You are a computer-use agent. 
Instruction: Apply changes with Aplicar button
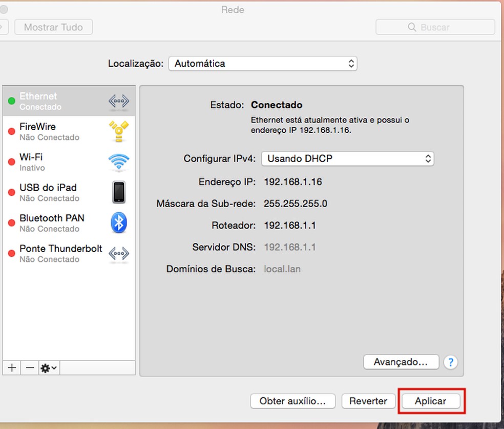pos(430,401)
